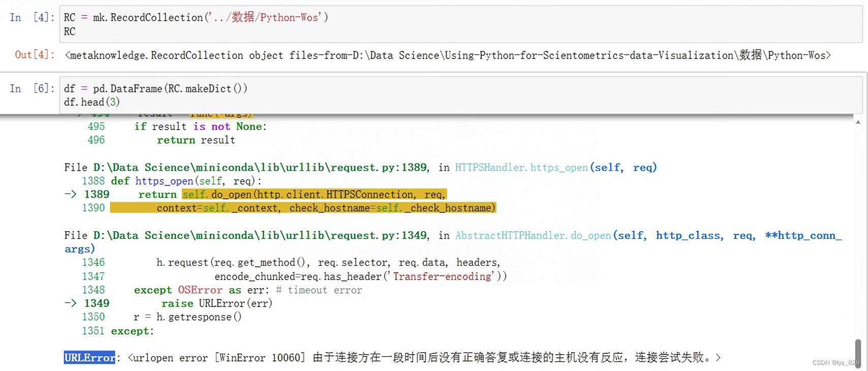This screenshot has width=868, height=371.
Task: Click 'mk.RecordCollection' code line
Action: 196,17
